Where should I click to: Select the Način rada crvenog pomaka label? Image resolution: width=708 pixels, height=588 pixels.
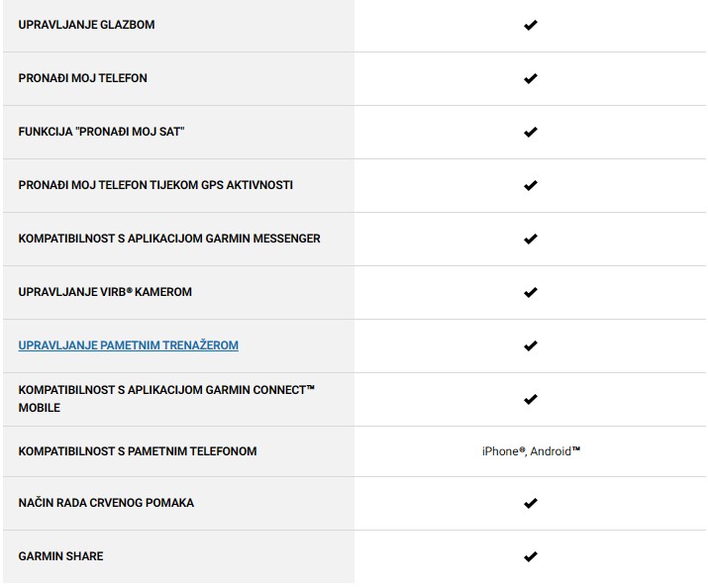pyautogui.click(x=106, y=503)
